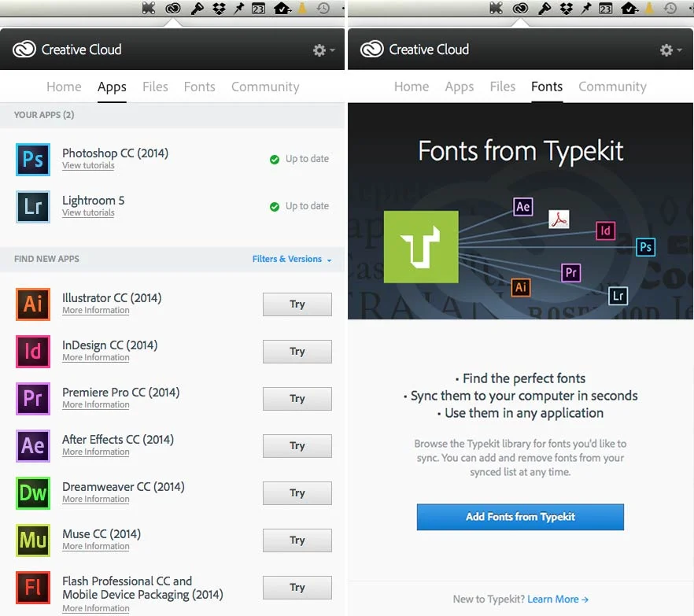The width and height of the screenshot is (694, 616).
Task: Click the Fonts from Typekit banner title
Action: coord(521,151)
